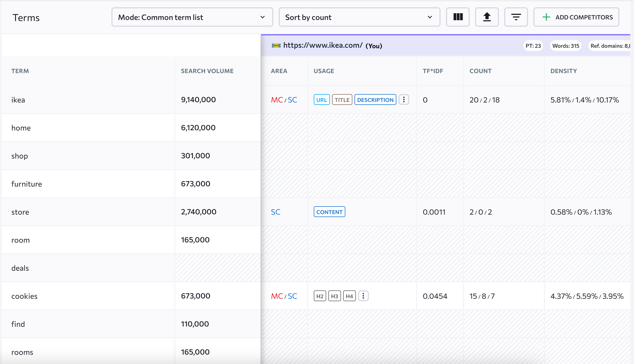634x364 pixels.
Task: Click the filter icon
Action: click(516, 18)
